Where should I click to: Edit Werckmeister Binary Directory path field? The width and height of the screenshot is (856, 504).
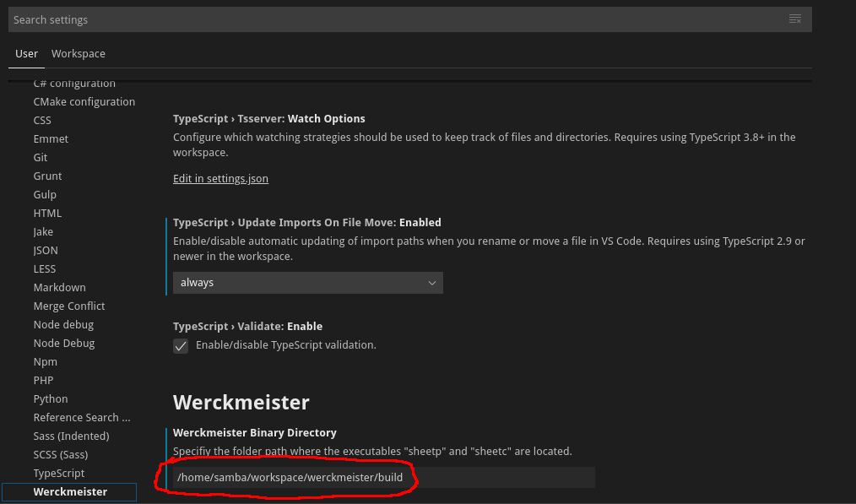tap(384, 477)
